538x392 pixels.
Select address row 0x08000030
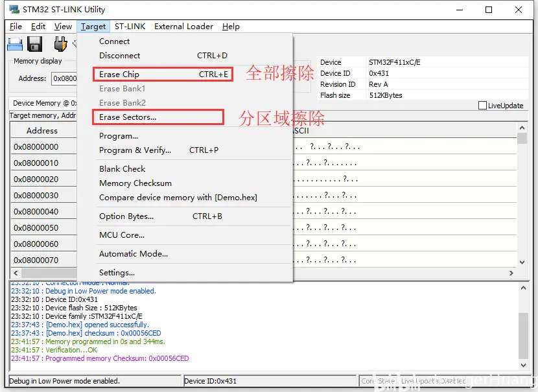pos(36,195)
